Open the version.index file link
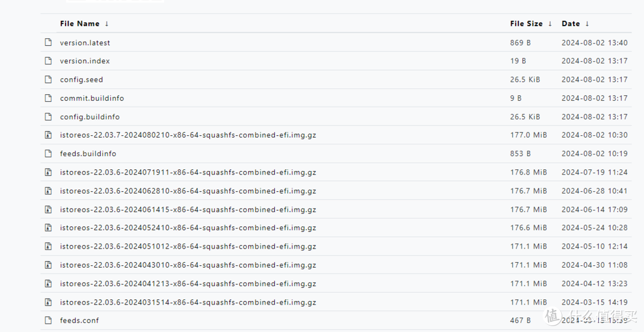Image resolution: width=644 pixels, height=332 pixels. click(x=85, y=61)
